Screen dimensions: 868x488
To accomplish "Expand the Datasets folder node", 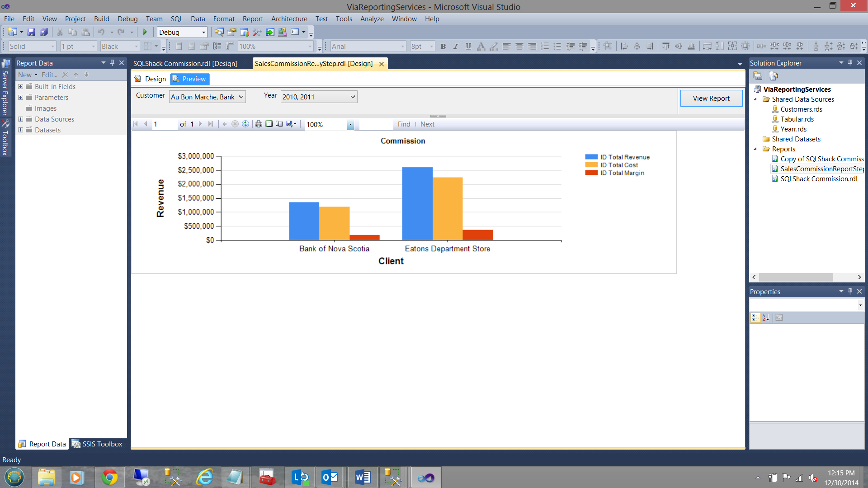I will coord(20,130).
